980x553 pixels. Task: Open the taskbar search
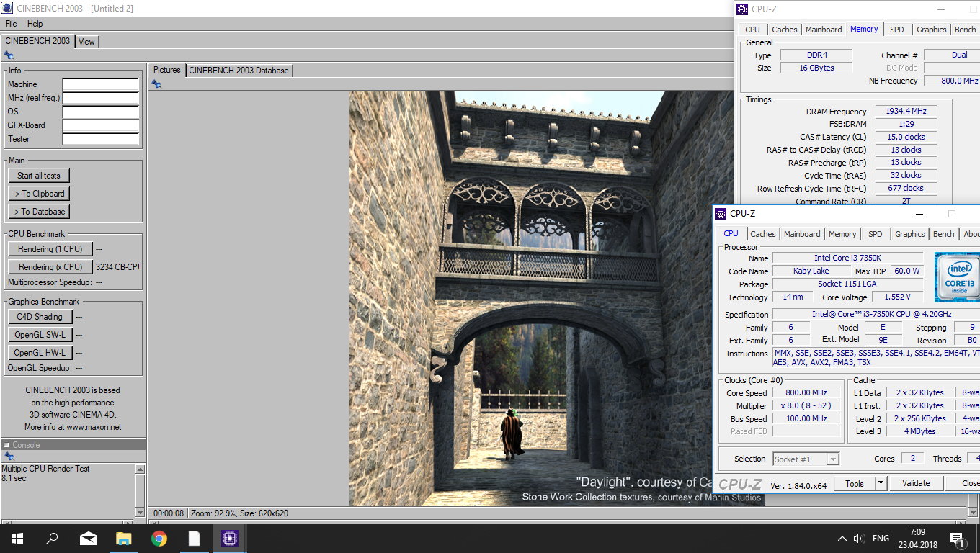(x=52, y=538)
